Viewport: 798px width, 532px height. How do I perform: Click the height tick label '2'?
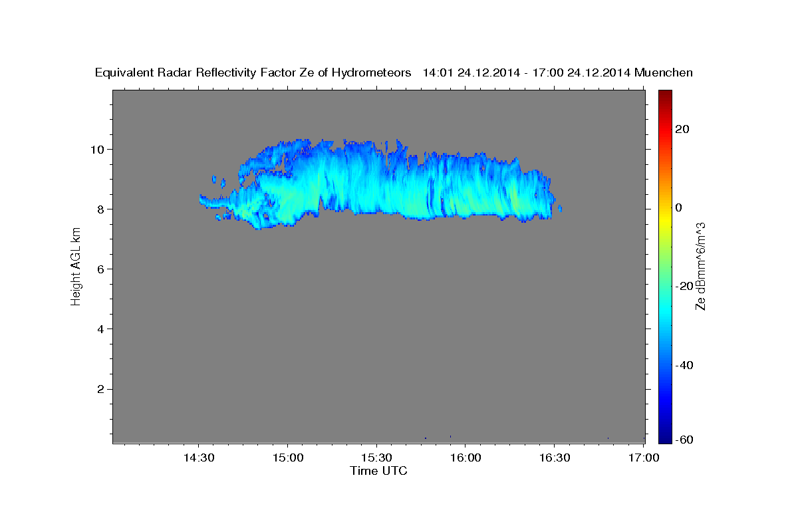(x=100, y=389)
